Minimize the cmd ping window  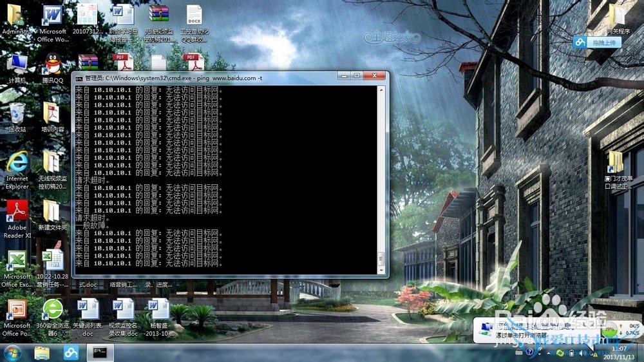coord(344,75)
